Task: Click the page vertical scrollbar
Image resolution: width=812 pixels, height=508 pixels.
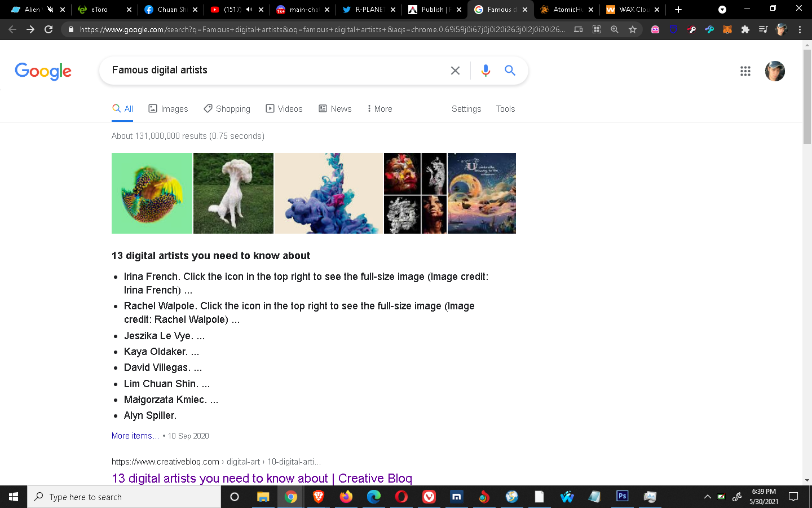Action: coord(807,96)
